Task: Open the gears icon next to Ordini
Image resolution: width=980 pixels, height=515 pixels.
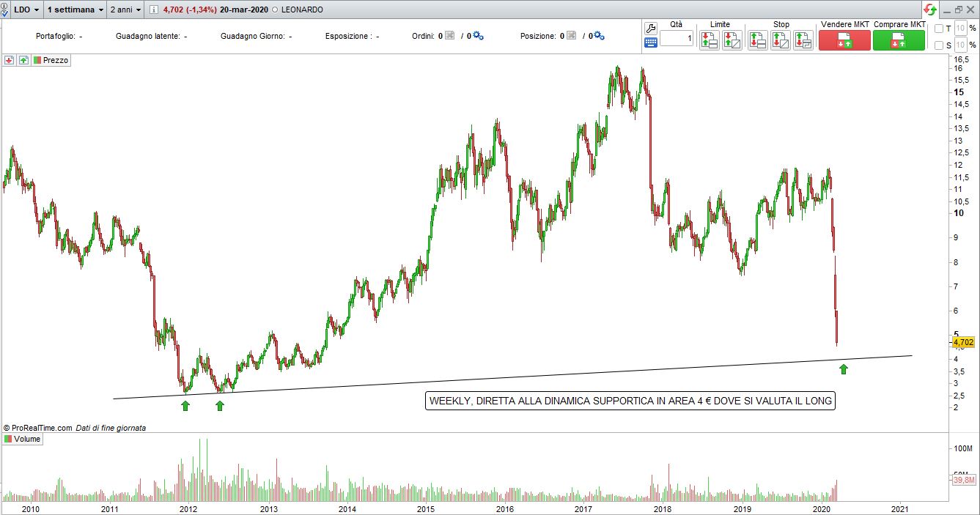Action: click(479, 36)
